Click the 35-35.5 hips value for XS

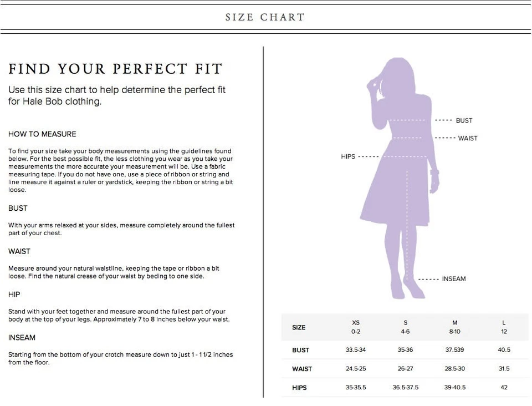(356, 388)
